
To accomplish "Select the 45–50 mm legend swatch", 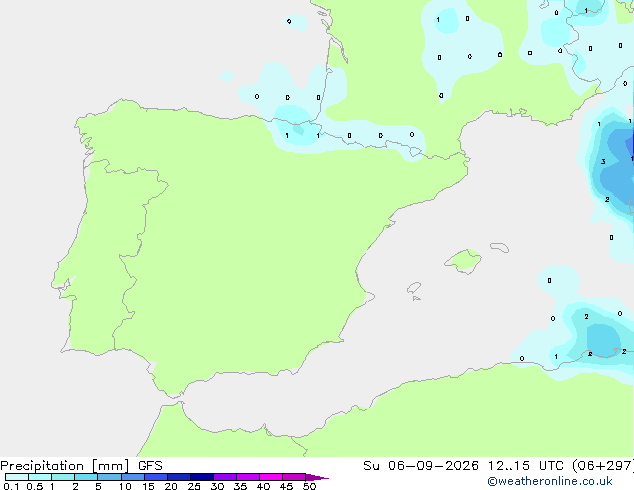I will tap(294, 477).
